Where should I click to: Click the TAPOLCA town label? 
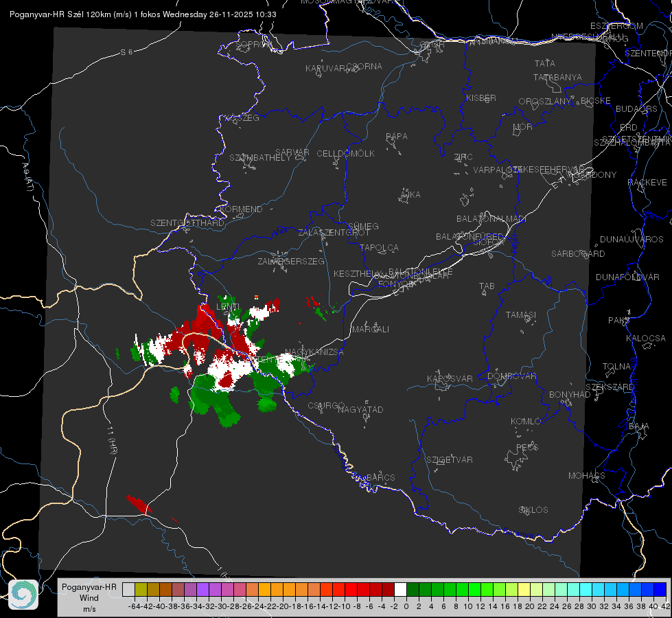pyautogui.click(x=379, y=247)
